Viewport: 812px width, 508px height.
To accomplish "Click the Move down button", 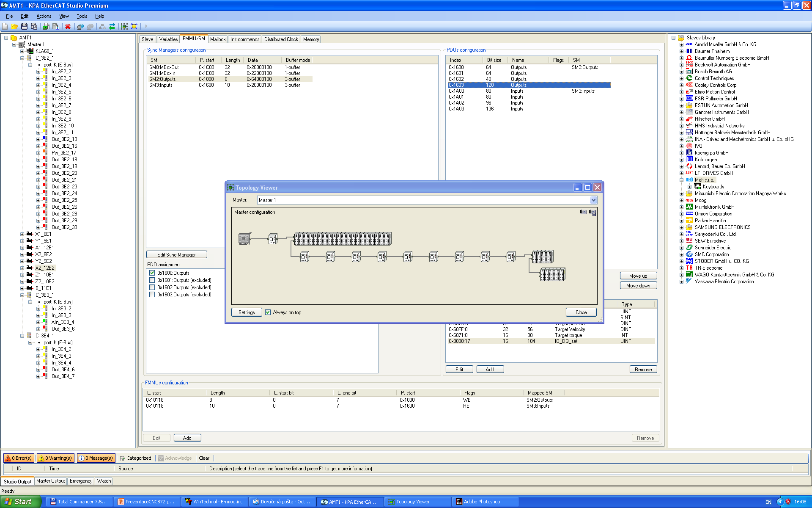I will coord(638,285).
